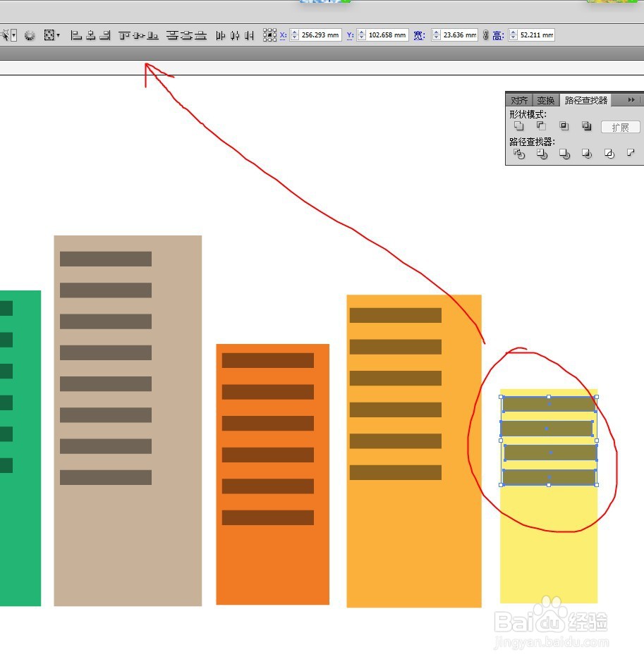This screenshot has height=664, width=644.
Task: Click the Y field stepper arrows
Action: click(362, 35)
